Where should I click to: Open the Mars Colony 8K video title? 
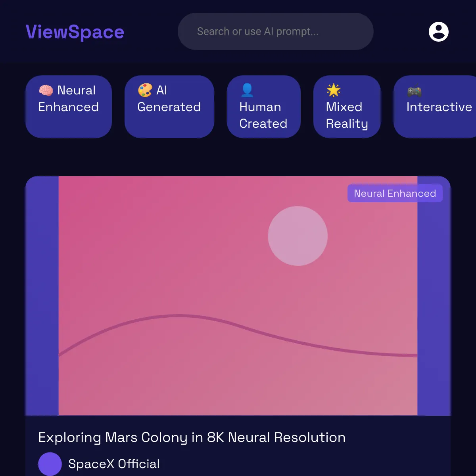point(192,437)
